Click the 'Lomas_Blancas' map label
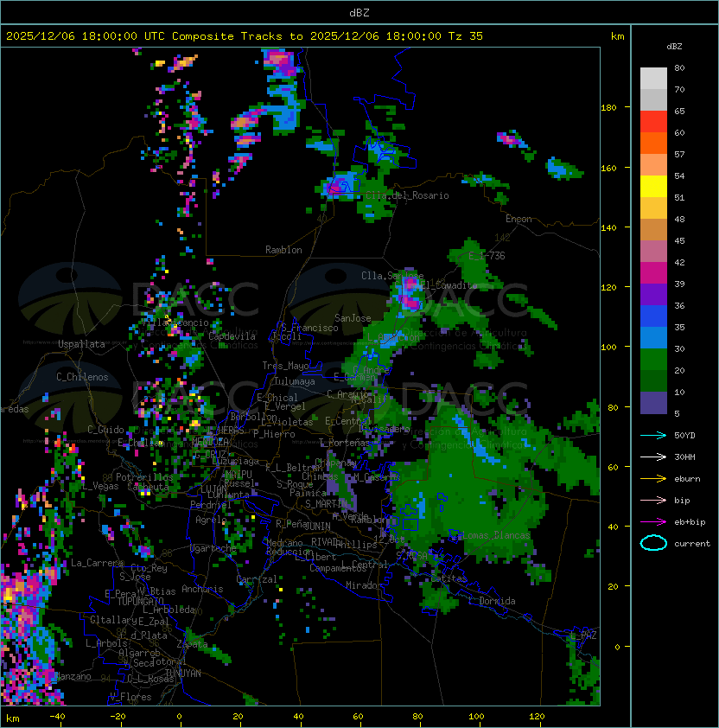 click(496, 535)
